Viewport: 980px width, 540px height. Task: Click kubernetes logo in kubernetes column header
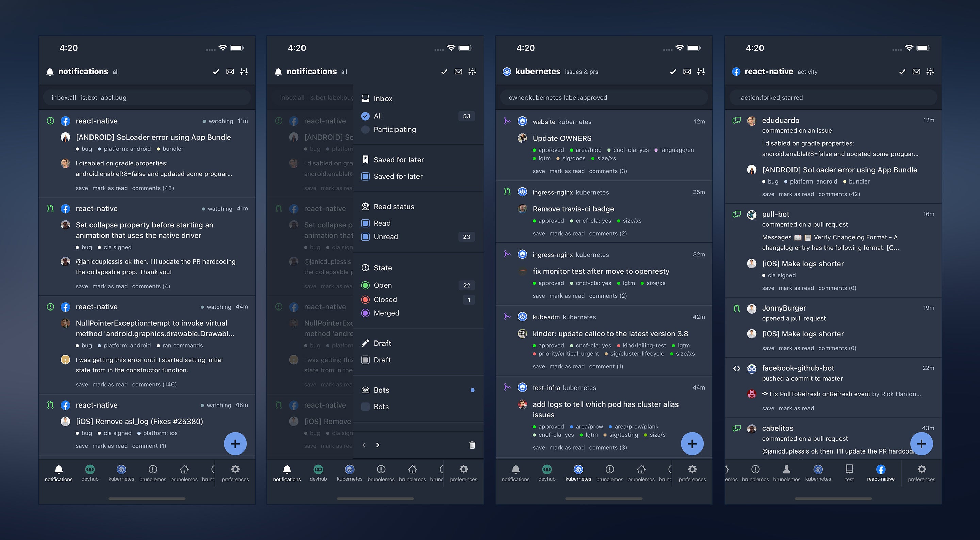(x=507, y=72)
